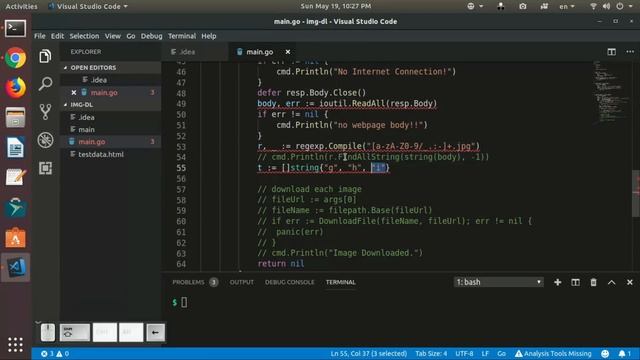The width and height of the screenshot is (640, 360).
Task: Click Ln 55, Col 37 cursor position
Action: click(369, 353)
